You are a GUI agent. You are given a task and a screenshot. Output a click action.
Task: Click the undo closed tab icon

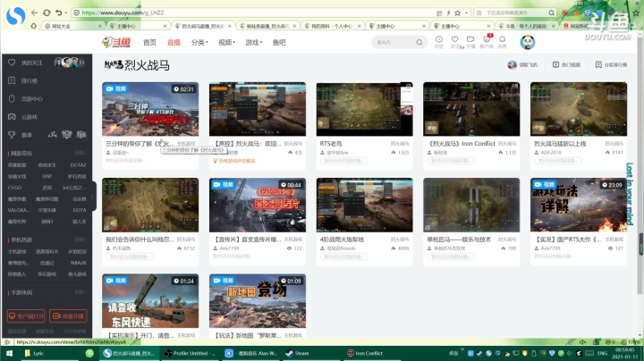coord(59,13)
